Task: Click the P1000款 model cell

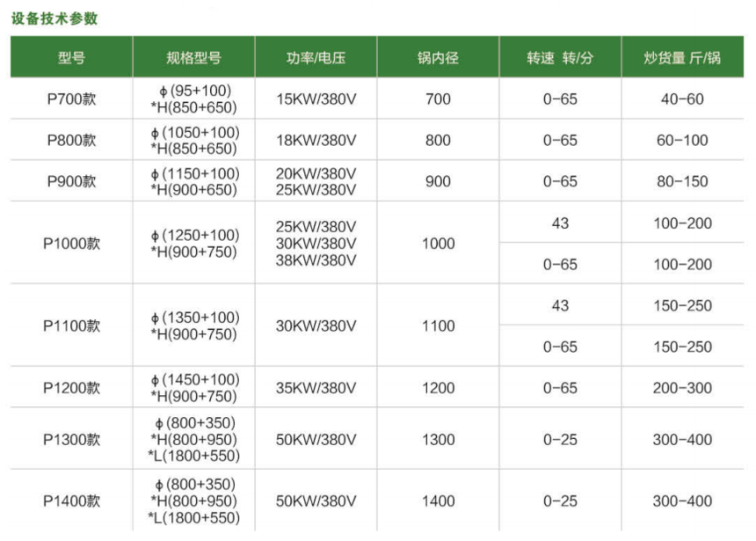Action: click(x=71, y=244)
